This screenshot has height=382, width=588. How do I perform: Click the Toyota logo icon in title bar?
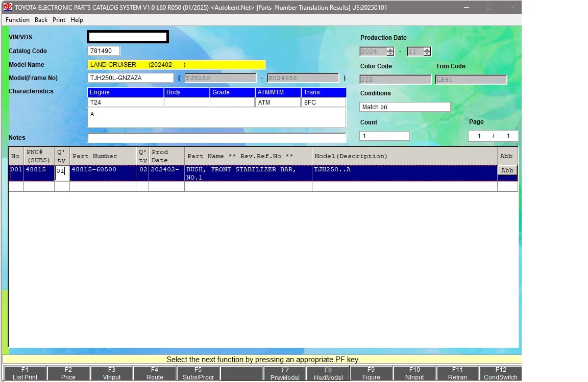pos(8,7)
